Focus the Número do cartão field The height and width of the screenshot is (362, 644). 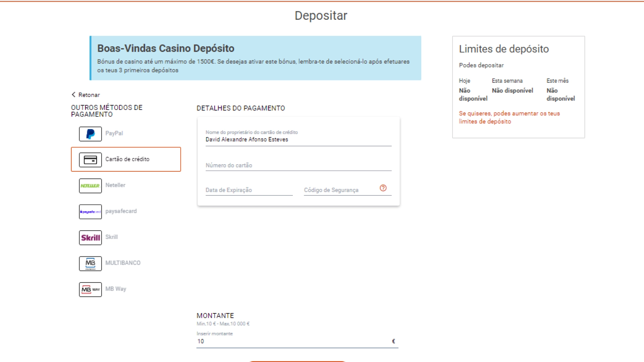pos(299,165)
